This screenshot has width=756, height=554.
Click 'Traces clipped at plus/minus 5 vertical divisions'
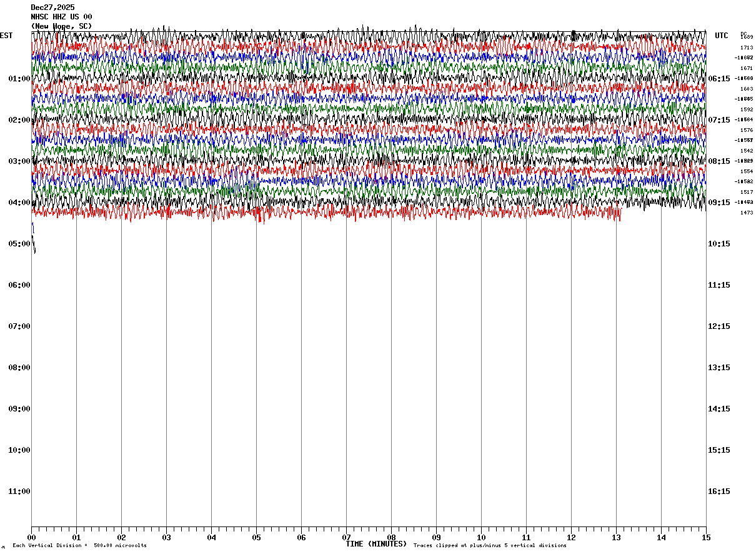(490, 546)
